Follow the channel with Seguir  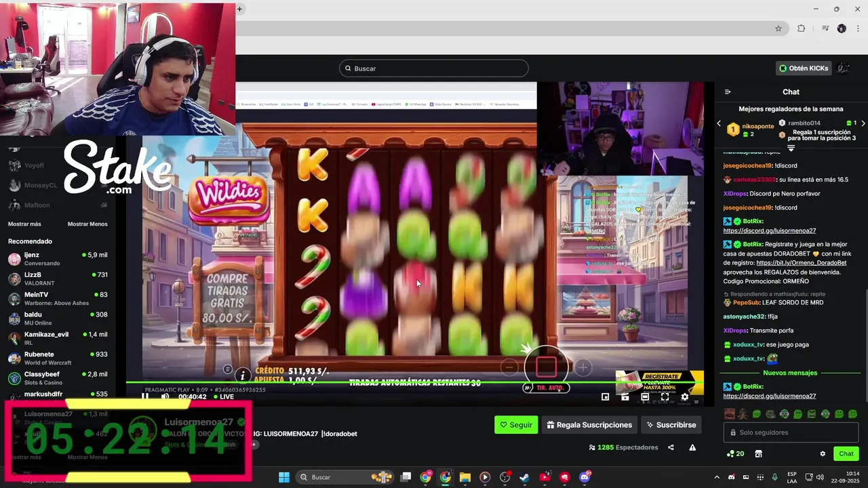click(516, 425)
